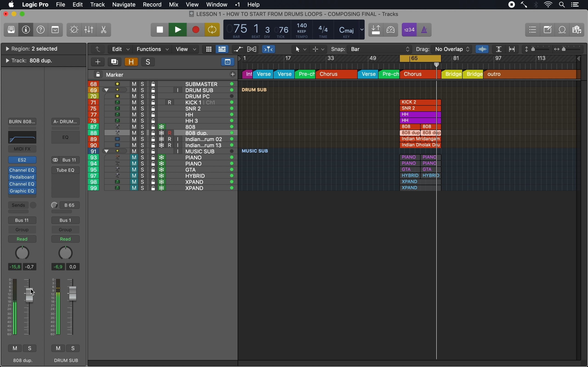Open the Snap Bar dropdown
The image size is (588, 367).
pos(380,49)
